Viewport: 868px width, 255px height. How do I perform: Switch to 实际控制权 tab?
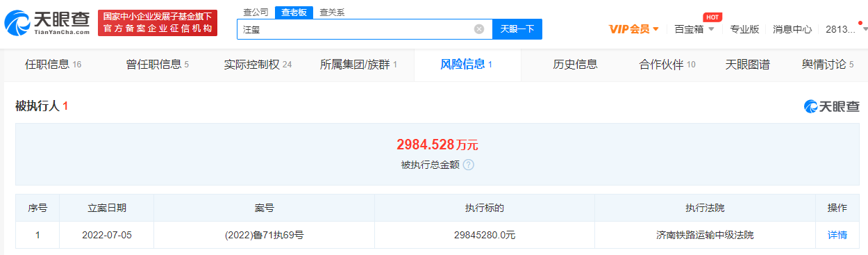(x=258, y=65)
